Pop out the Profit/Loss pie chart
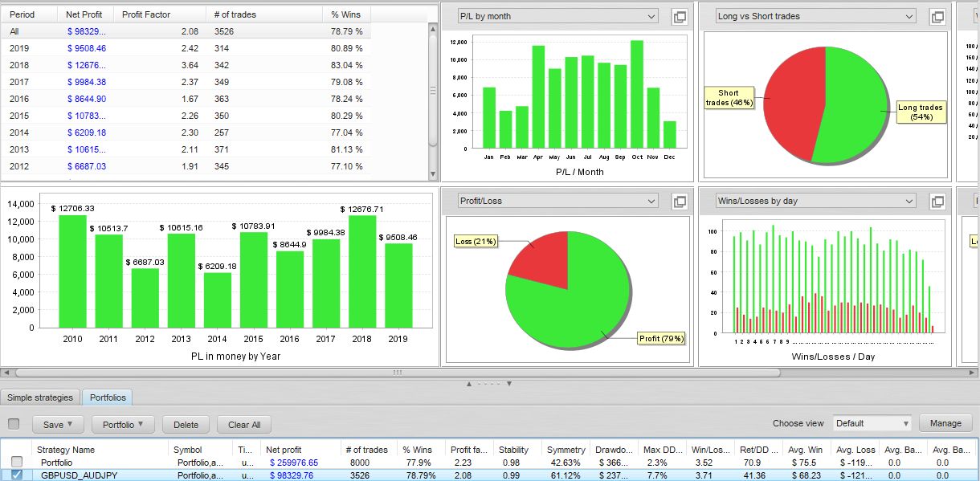The height and width of the screenshot is (481, 980). 679,202
